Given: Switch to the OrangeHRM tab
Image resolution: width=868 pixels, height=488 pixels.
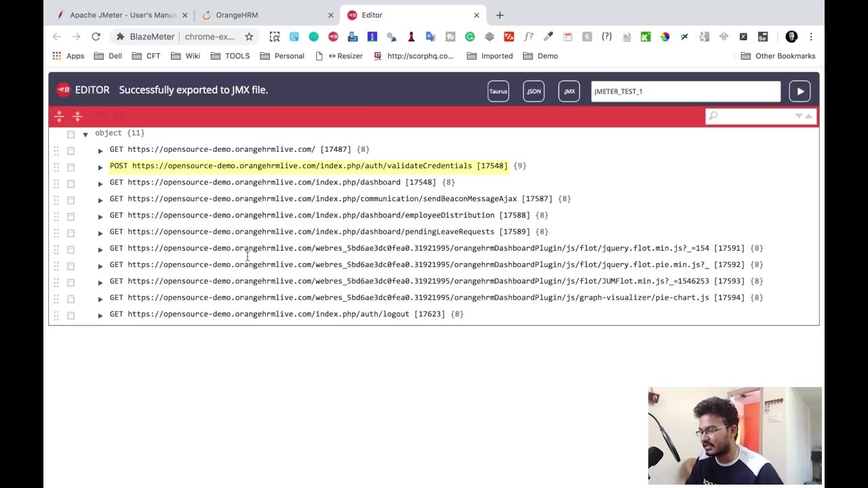Looking at the screenshot, I should [269, 15].
